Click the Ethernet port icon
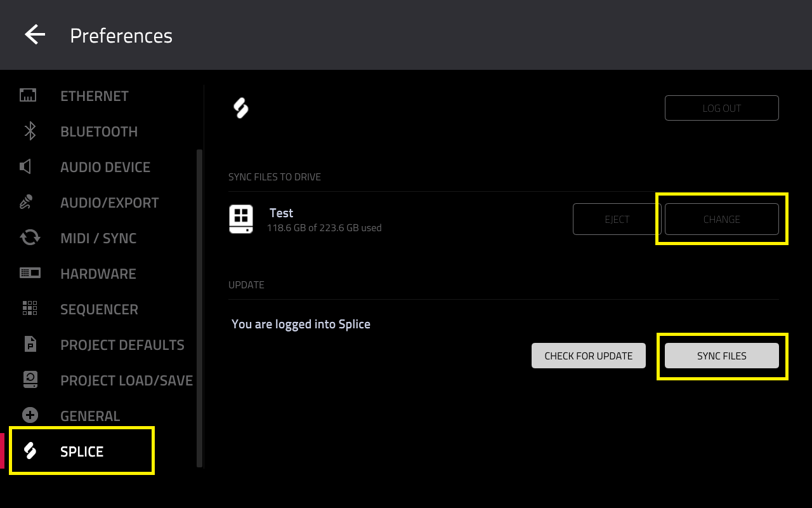 (x=28, y=95)
